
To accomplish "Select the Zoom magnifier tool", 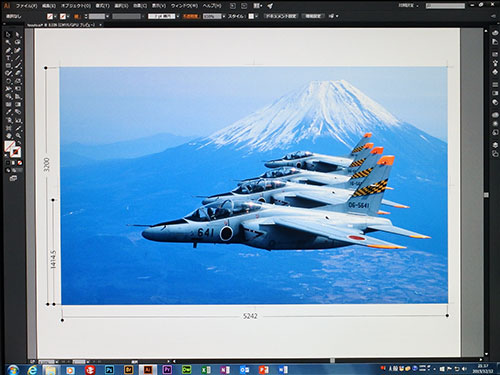I will tap(18, 136).
